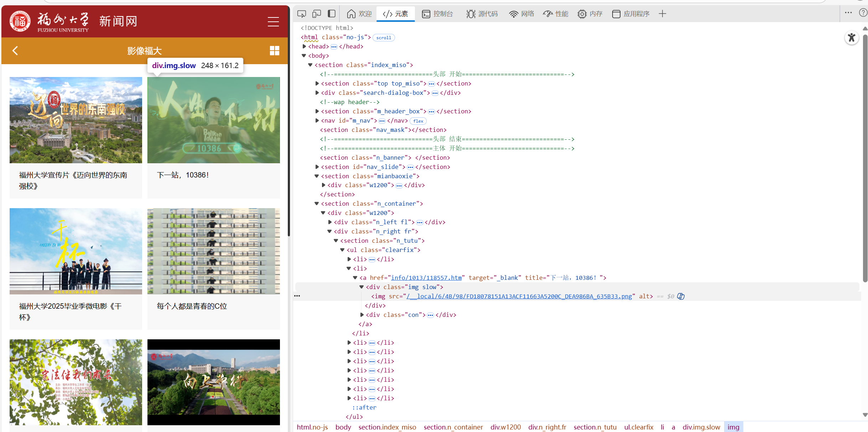Open the hamburger menu on news site
Viewport: 868px width, 432px height.
pos(273,22)
